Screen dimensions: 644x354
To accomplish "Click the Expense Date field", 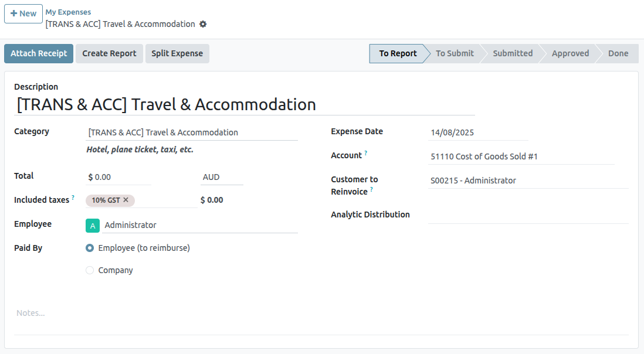I will coord(477,132).
